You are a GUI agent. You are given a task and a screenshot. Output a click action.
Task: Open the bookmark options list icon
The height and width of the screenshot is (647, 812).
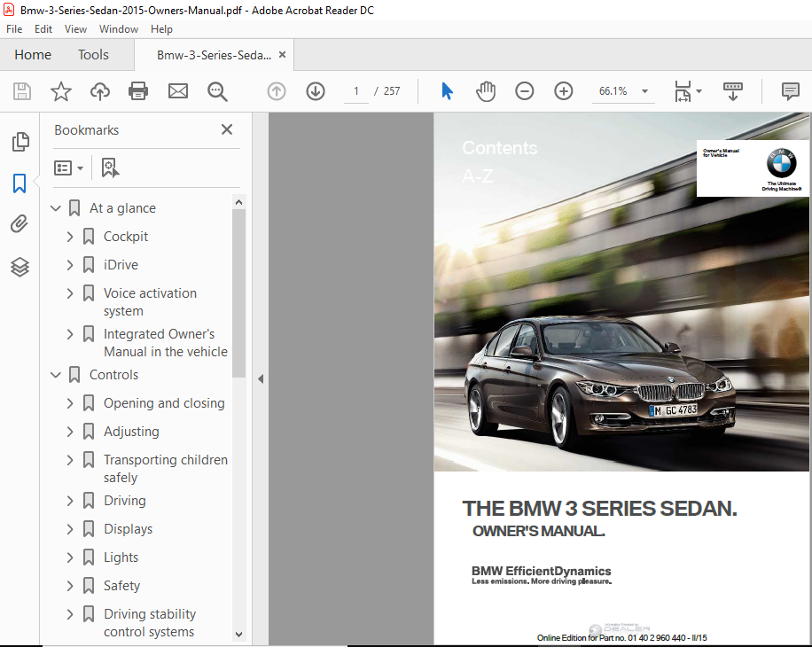[x=68, y=168]
